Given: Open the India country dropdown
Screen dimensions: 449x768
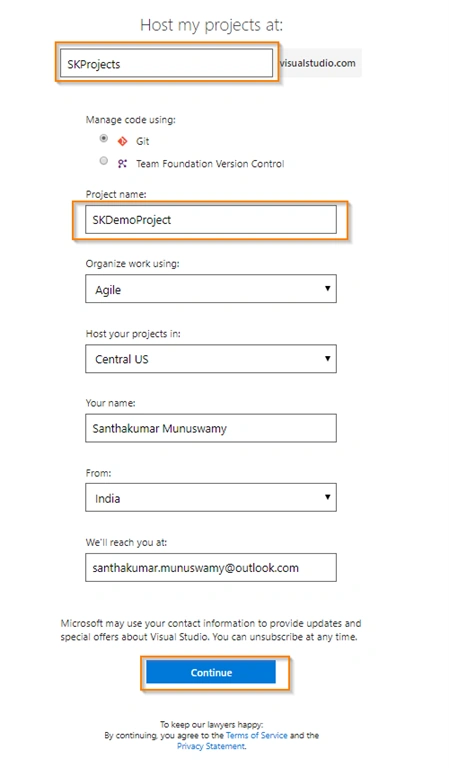Looking at the screenshot, I should pos(211,498).
